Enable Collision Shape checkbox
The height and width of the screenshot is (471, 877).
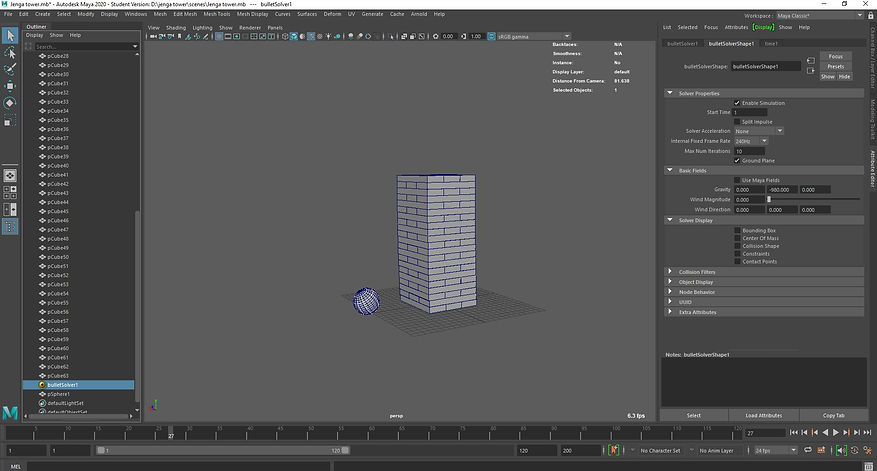[737, 246]
